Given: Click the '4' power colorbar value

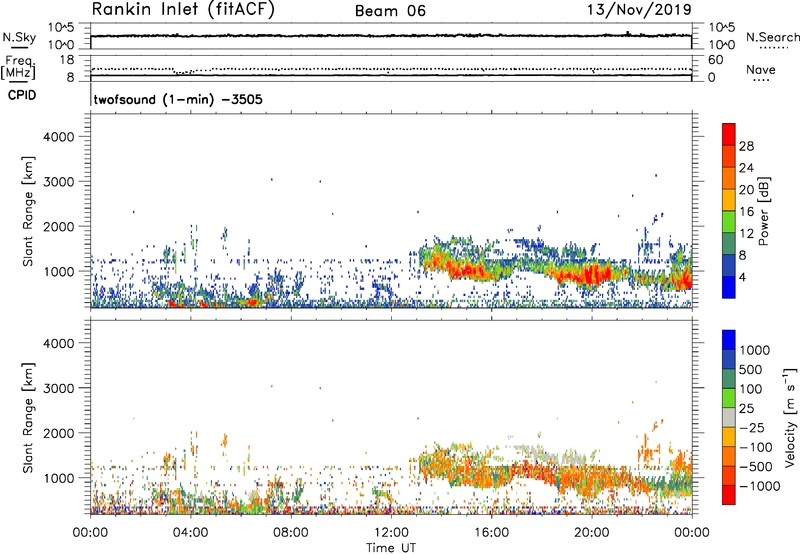Looking at the screenshot, I should (742, 278).
